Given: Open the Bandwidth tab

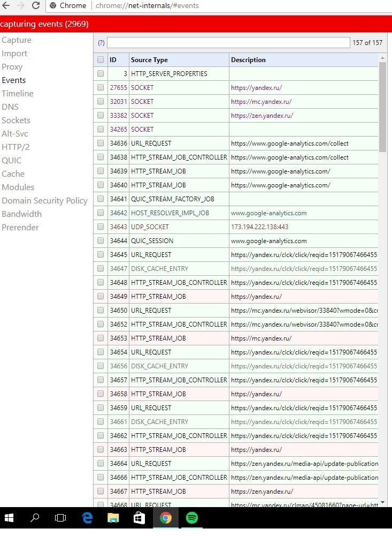Looking at the screenshot, I should click(x=21, y=214).
